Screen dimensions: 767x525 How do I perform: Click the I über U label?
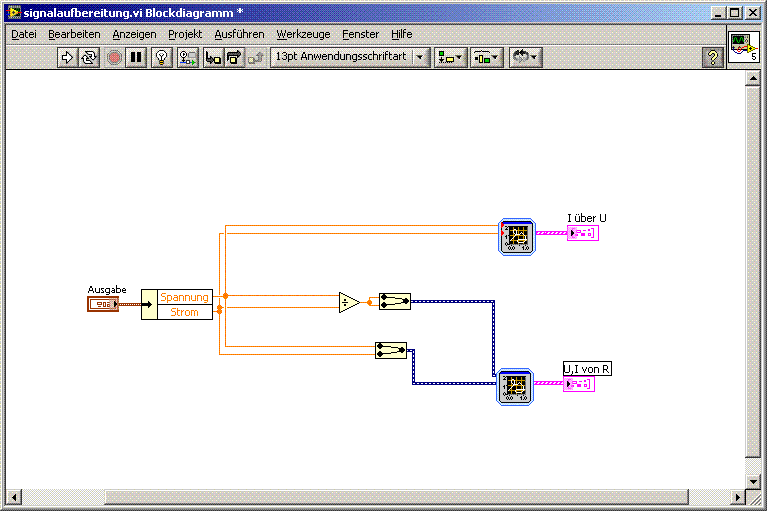(x=587, y=218)
